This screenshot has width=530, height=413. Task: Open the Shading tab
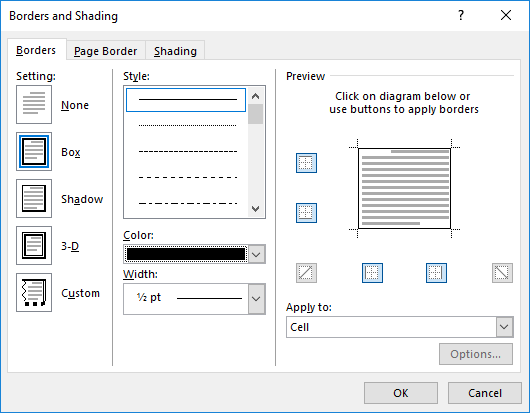[175, 51]
